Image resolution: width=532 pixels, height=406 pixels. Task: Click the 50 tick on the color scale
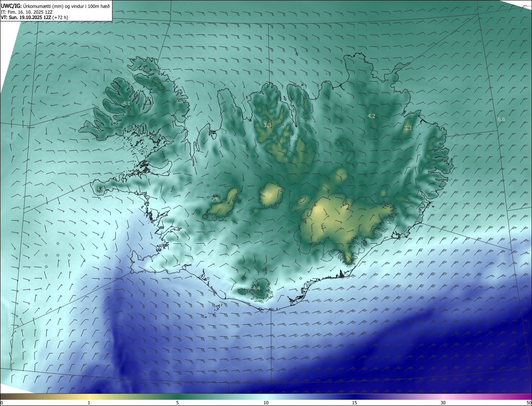[529, 403]
